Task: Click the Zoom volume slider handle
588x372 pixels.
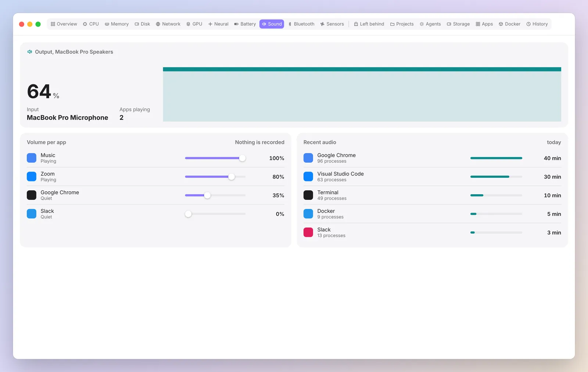Action: coord(231,177)
